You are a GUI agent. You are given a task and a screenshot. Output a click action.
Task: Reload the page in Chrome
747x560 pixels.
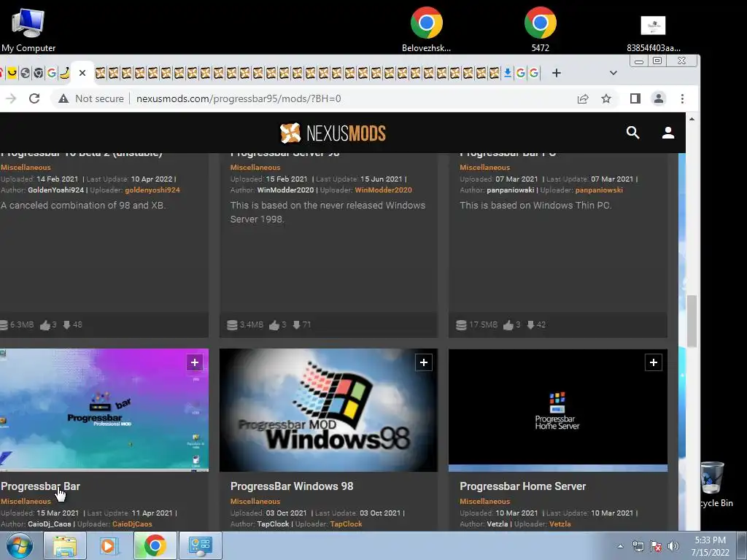[x=34, y=98]
